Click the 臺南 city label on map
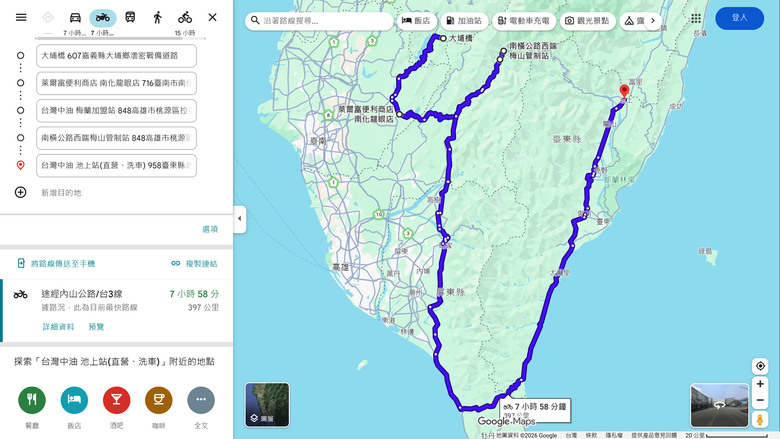The height and width of the screenshot is (439, 780). point(318,141)
